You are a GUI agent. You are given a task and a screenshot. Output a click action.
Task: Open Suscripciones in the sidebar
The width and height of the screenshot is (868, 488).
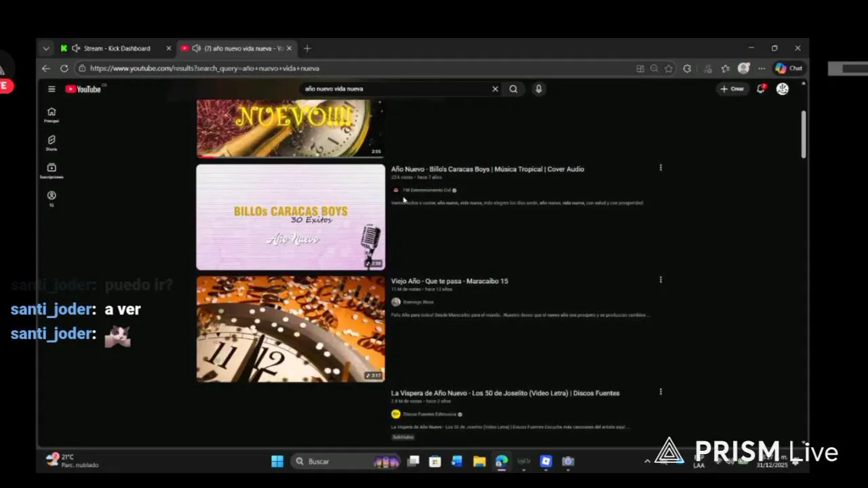[52, 171]
